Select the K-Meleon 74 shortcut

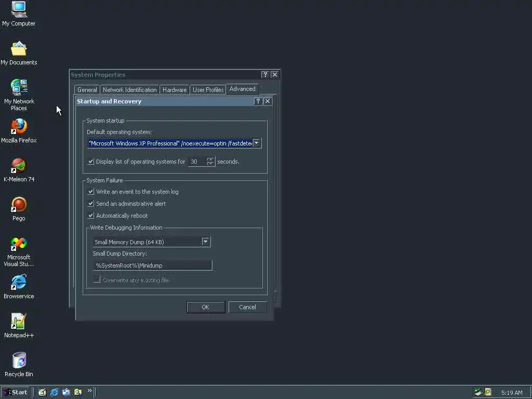19,170
